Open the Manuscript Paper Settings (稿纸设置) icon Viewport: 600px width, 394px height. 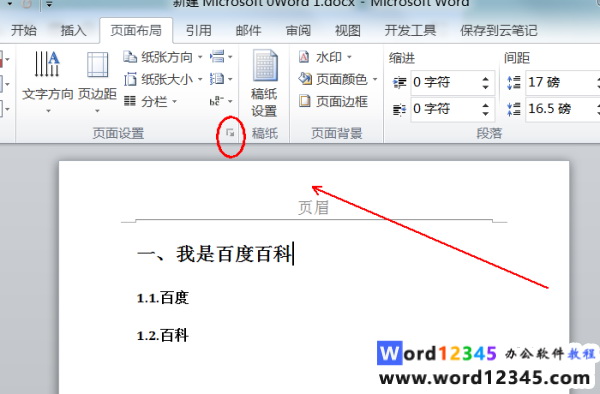pyautogui.click(x=264, y=83)
